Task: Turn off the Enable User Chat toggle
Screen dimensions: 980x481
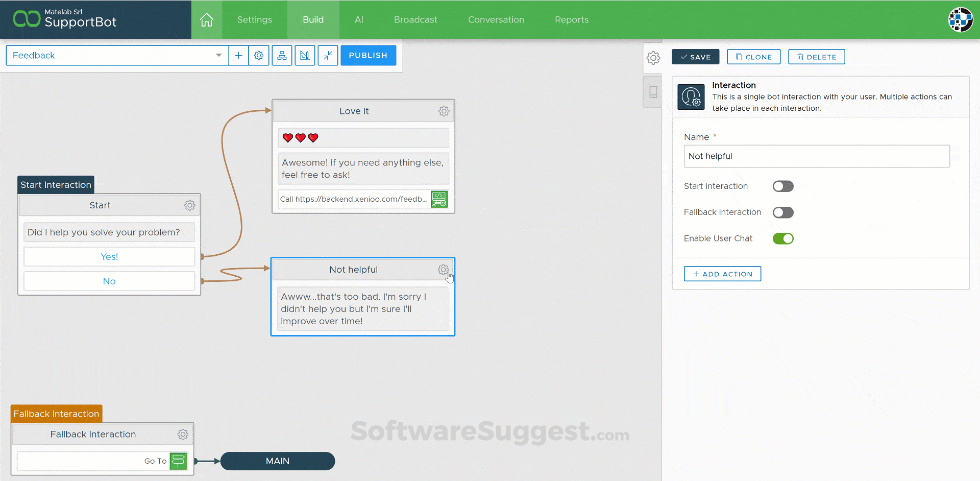Action: pyautogui.click(x=783, y=238)
